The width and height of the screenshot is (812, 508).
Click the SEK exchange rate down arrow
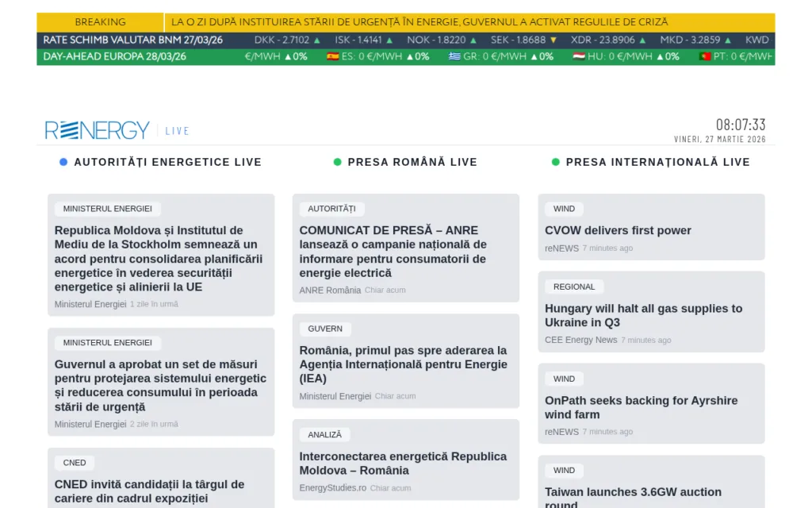[x=553, y=40]
